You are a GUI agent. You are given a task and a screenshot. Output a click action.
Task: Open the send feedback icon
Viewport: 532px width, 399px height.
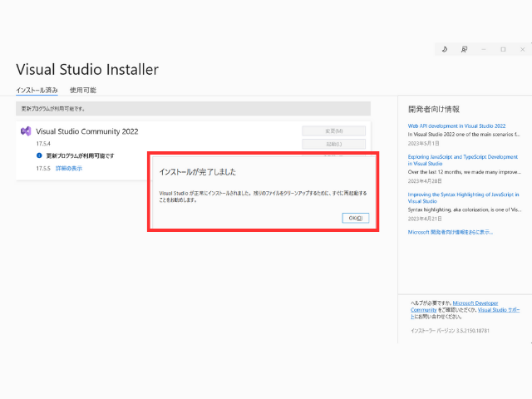tap(464, 50)
